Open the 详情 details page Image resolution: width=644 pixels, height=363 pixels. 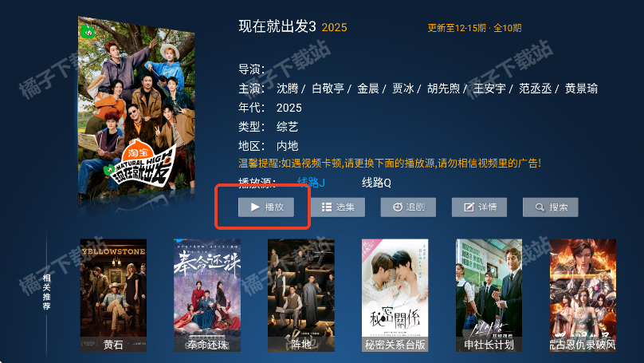(479, 207)
